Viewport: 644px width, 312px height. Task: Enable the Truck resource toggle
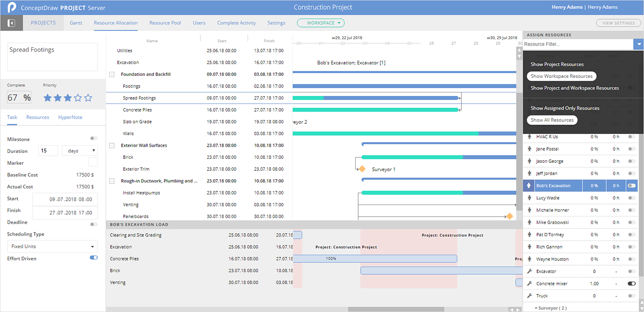[x=631, y=296]
